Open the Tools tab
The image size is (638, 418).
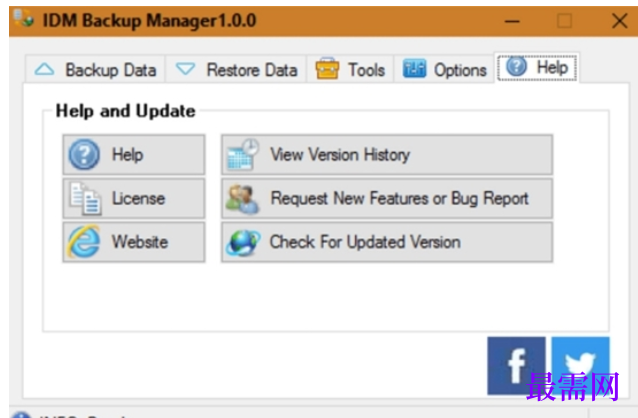(350, 70)
